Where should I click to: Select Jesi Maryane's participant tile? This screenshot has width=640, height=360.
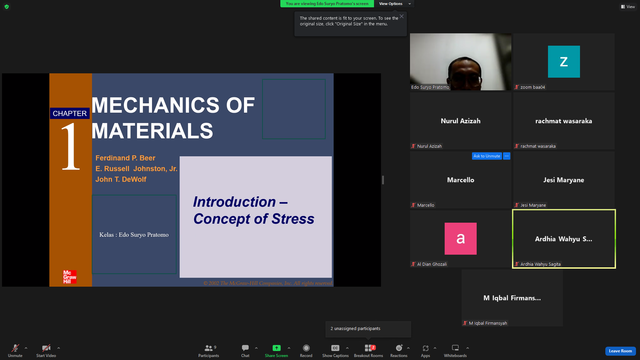tap(564, 180)
